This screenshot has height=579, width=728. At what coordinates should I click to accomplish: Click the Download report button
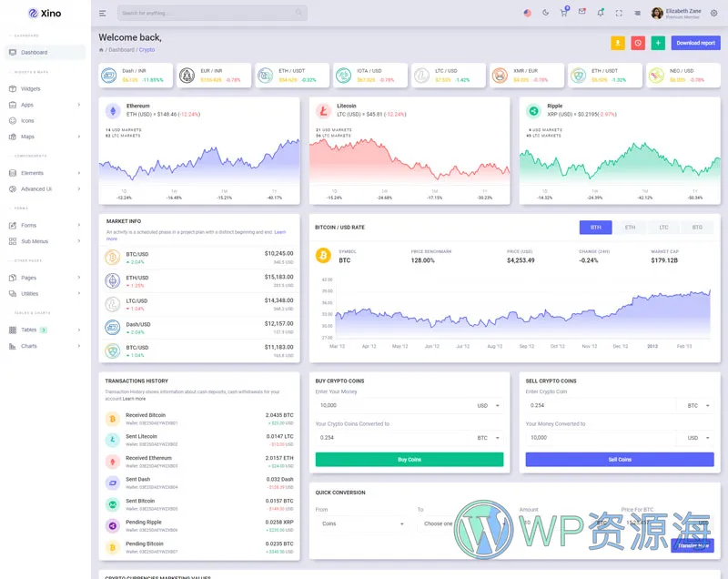tap(695, 43)
